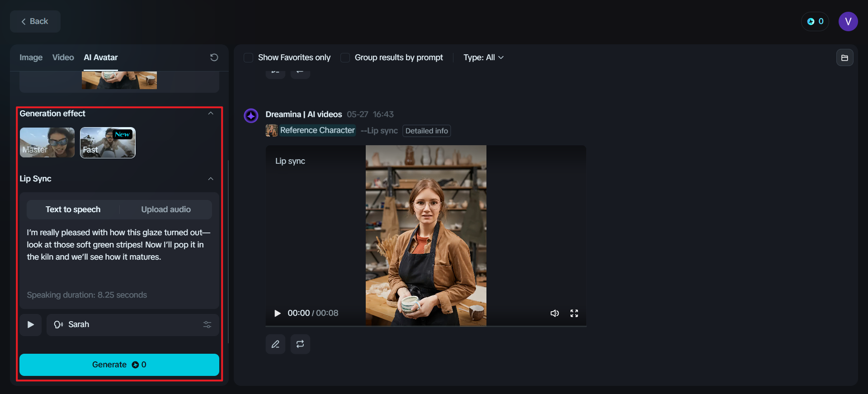Click the generated video preview
The image size is (868, 394).
[x=426, y=235]
